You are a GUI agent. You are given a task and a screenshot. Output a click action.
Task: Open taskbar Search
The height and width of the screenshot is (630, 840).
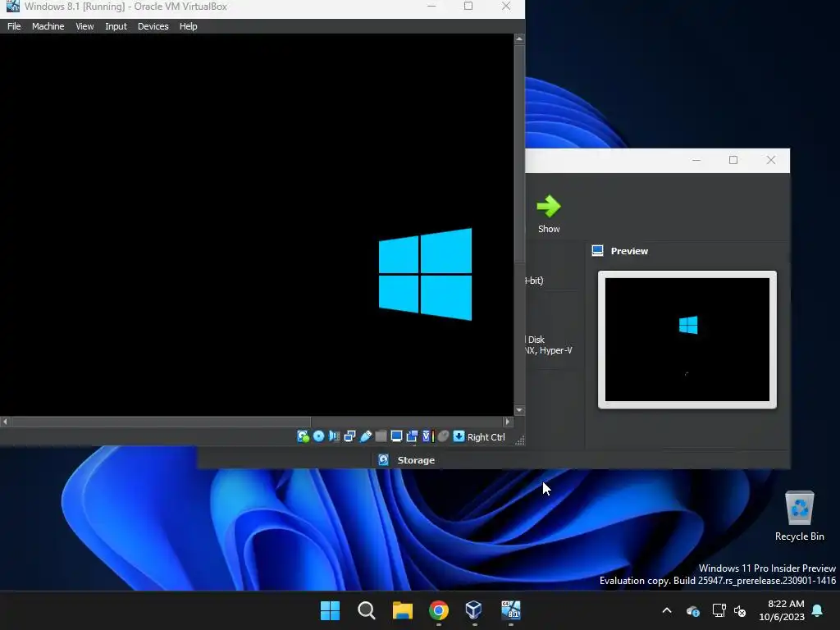(367, 610)
